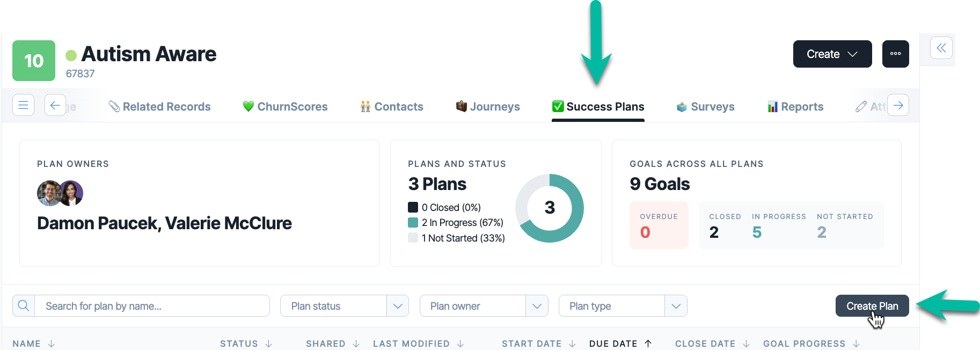Image resolution: width=980 pixels, height=350 pixels.
Task: Click the right arrow tab scroll icon
Action: tap(898, 105)
